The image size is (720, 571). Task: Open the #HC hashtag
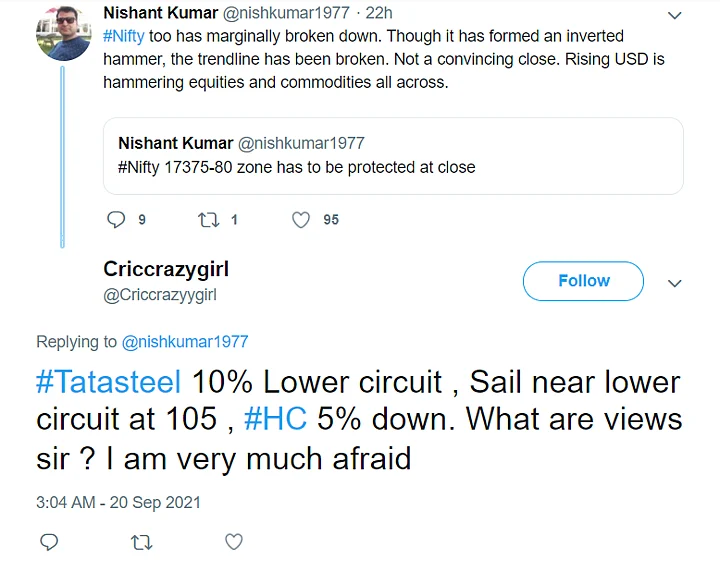click(x=275, y=419)
